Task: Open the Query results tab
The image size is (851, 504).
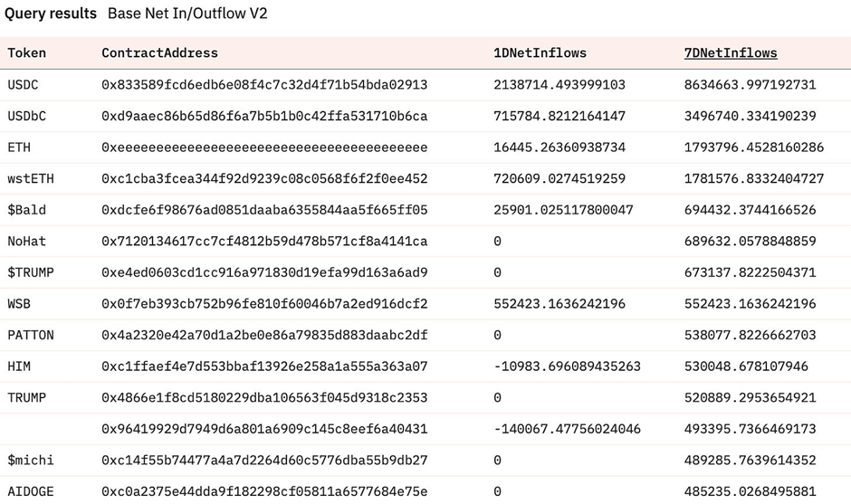Action: coord(51,14)
